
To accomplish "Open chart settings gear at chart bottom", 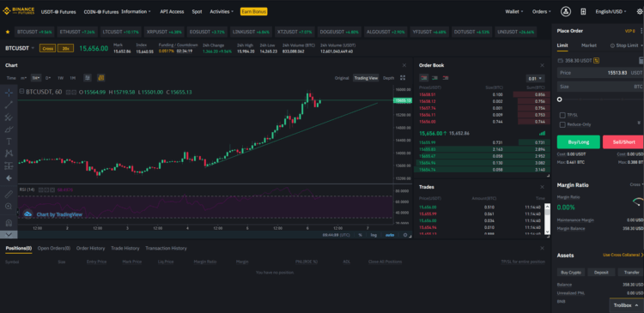I will 405,235.
